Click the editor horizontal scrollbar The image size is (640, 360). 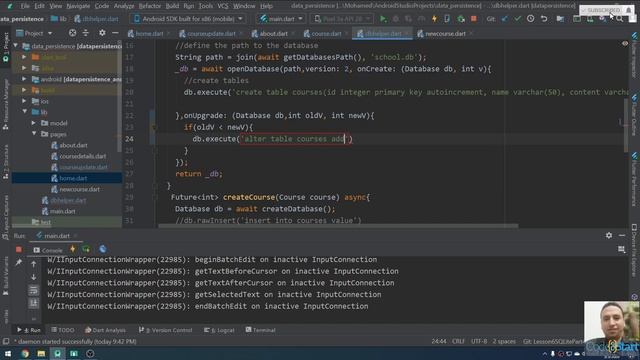(338, 225)
